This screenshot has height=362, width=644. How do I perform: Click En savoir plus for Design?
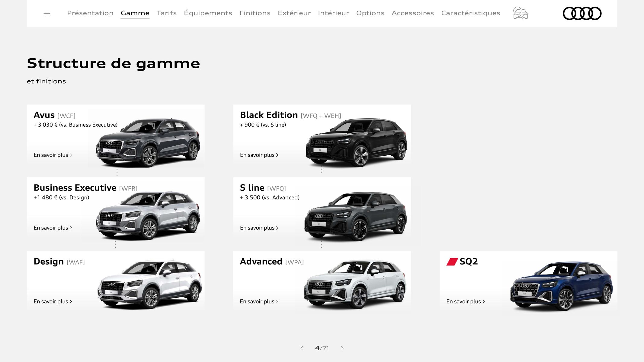click(x=53, y=301)
